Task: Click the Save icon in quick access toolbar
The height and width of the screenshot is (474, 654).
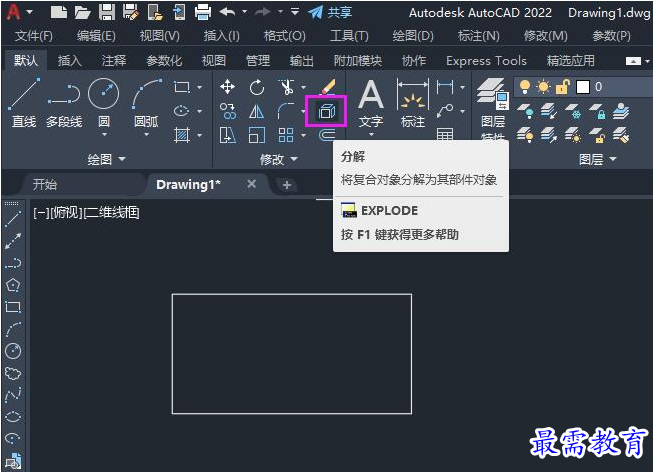Action: pos(107,12)
